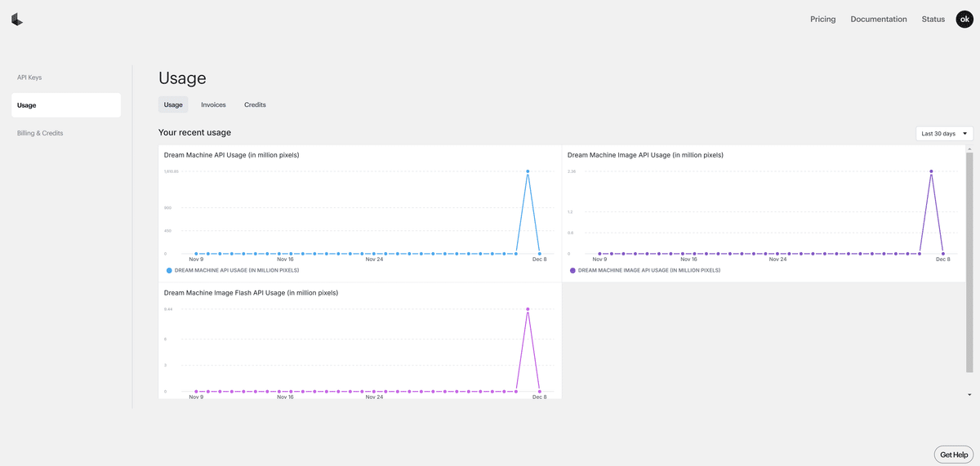Open the Documentation link

pos(879,19)
